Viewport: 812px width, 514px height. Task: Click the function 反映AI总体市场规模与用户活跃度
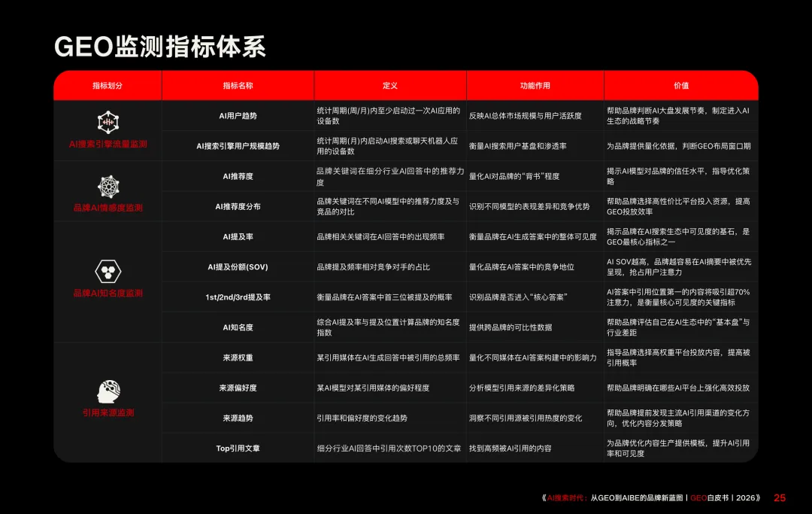525,116
